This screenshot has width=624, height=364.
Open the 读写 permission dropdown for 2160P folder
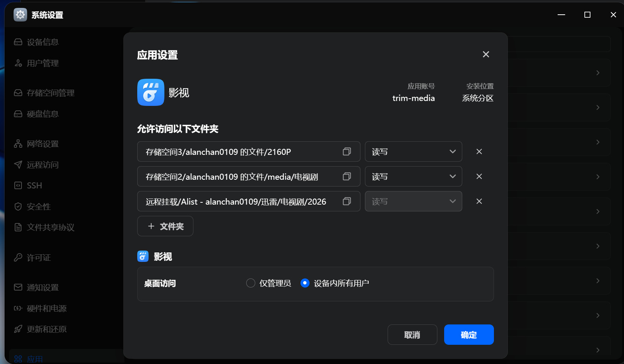click(x=413, y=151)
